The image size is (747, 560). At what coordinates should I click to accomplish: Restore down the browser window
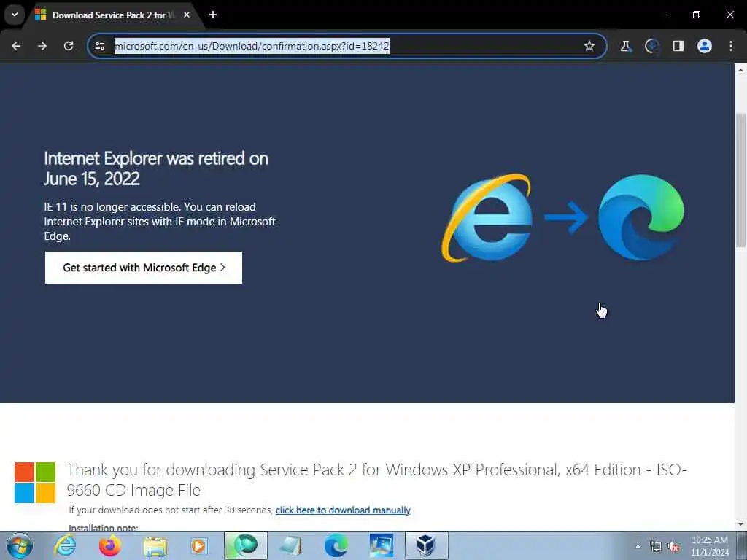697,15
